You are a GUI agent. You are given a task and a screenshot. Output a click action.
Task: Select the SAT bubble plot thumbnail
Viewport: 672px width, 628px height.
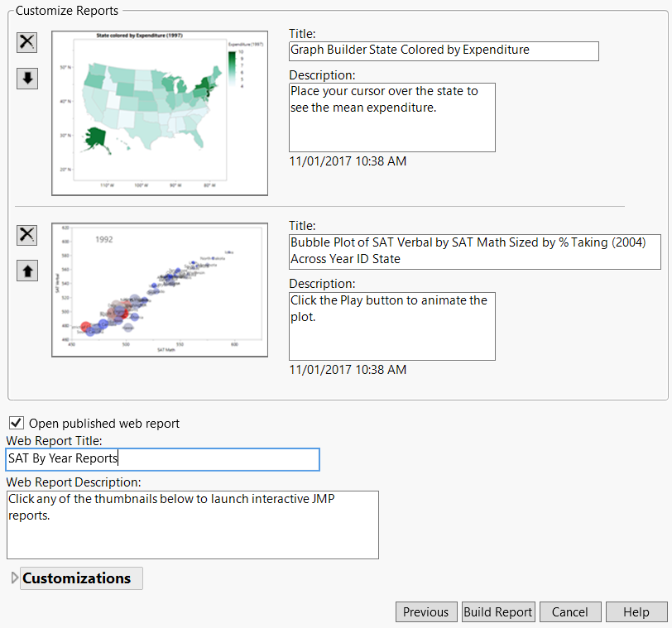coord(159,290)
